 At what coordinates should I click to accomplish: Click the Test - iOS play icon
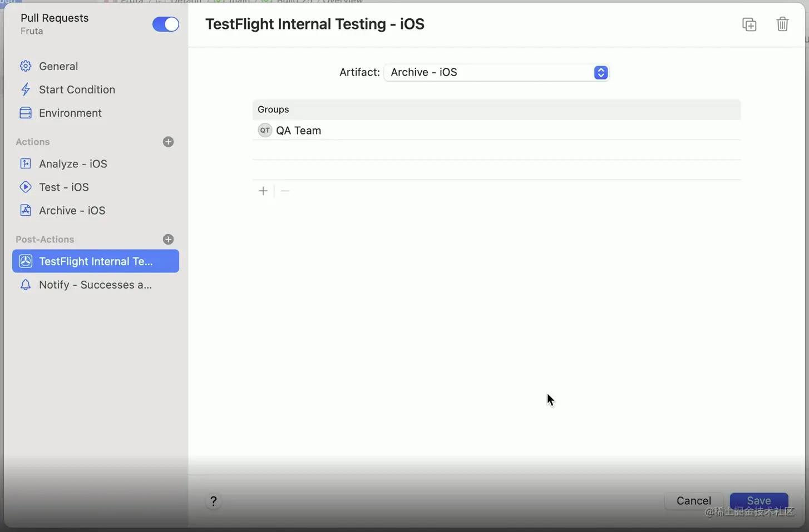point(26,187)
